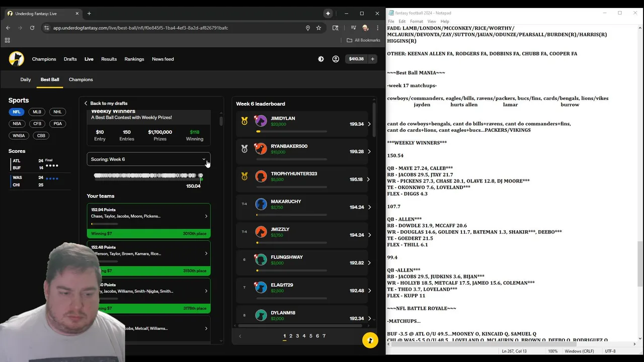The height and width of the screenshot is (362, 644).
Task: Click second place silver medal icon
Action: [x=245, y=149]
